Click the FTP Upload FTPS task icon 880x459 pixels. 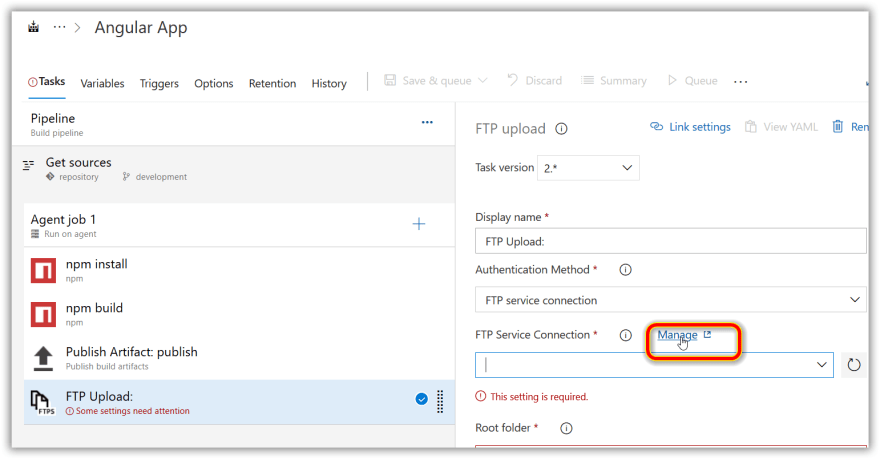click(43, 402)
